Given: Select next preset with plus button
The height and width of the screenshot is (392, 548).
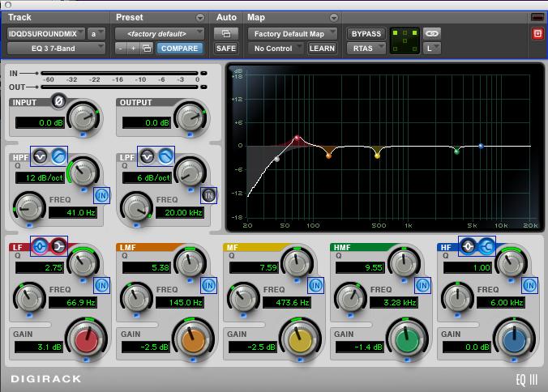Looking at the screenshot, I should (x=134, y=48).
